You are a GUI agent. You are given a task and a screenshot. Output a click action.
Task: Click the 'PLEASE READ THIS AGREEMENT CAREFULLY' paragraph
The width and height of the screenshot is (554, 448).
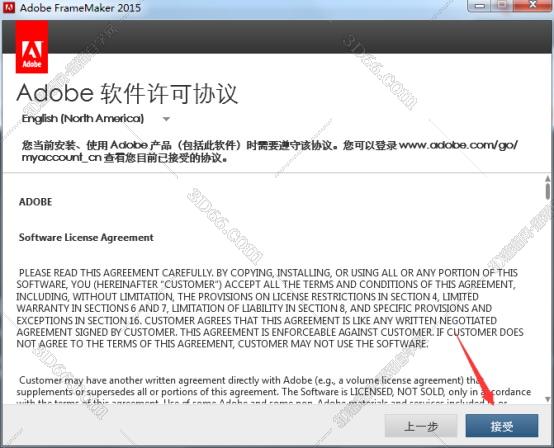[x=270, y=308]
